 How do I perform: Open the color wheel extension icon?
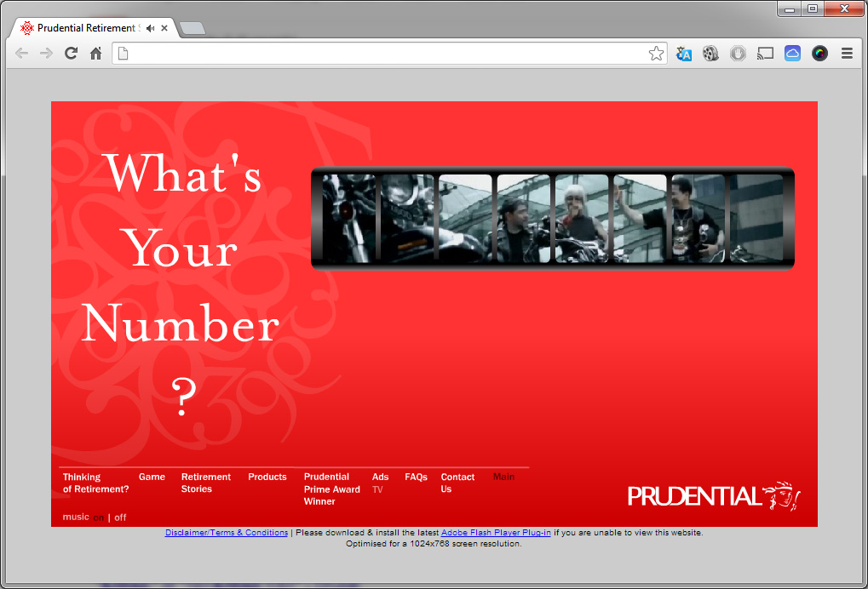click(x=819, y=54)
